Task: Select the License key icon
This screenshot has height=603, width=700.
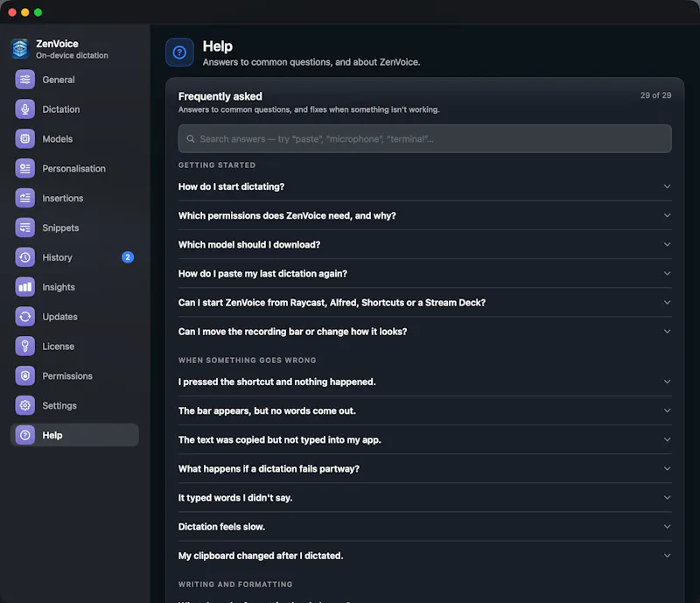Action: pos(25,347)
